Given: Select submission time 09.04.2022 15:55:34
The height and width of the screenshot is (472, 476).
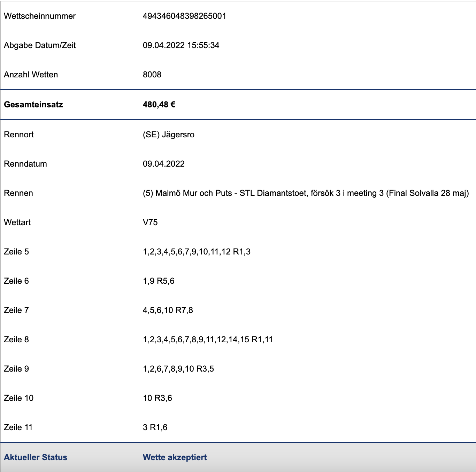Looking at the screenshot, I should (x=181, y=45).
